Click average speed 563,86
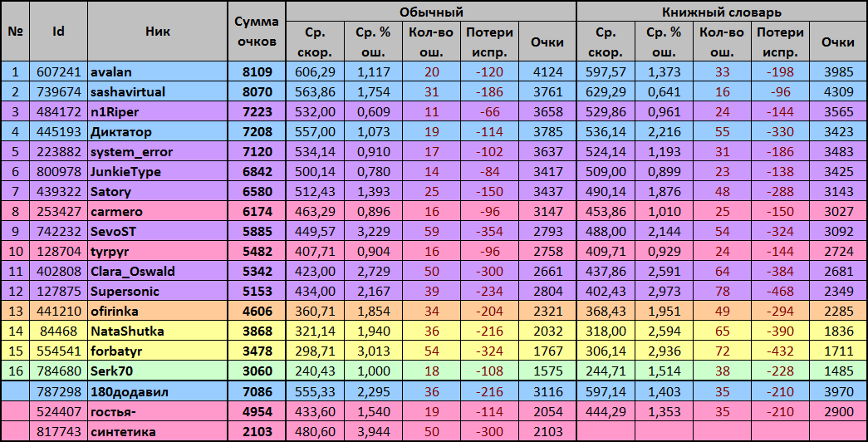 (x=315, y=92)
